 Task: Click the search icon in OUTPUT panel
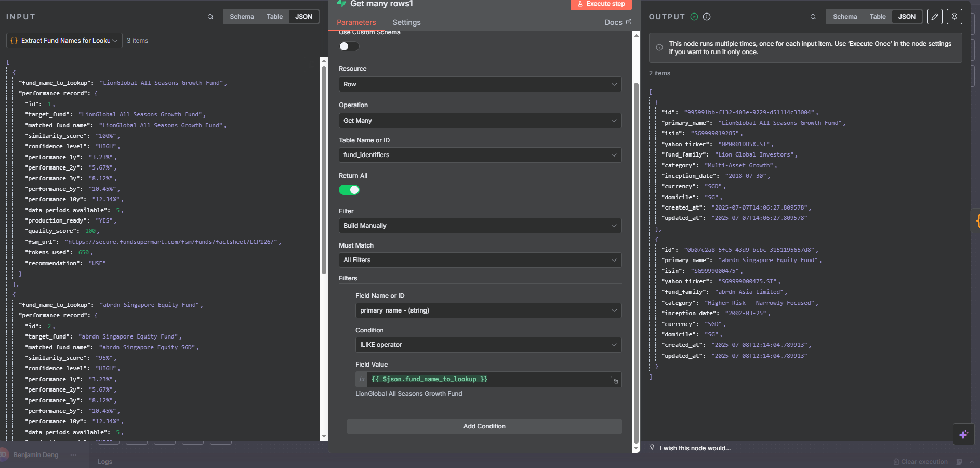tap(813, 17)
